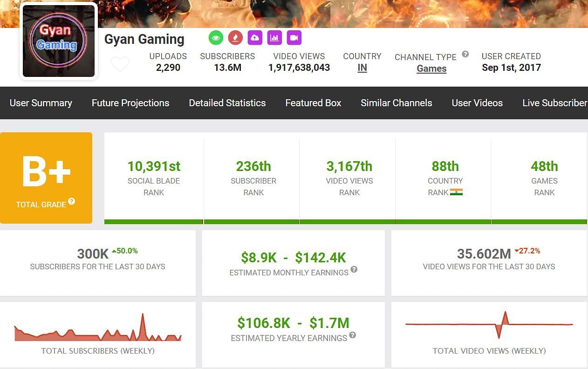Viewport: 588px width, 369px height.
Task: Click help icon beside Channel Type
Action: coord(465,54)
